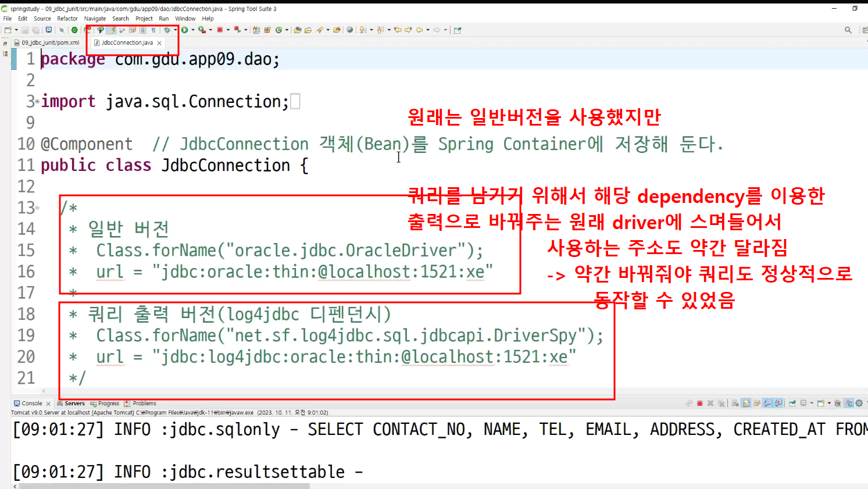Click the console settings gear icon

[x=859, y=404]
